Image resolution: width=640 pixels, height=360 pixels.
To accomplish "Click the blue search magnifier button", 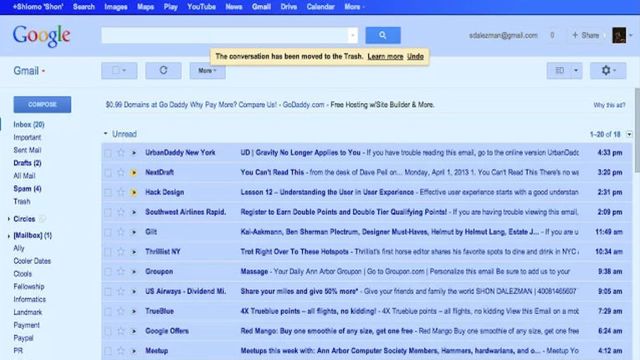I will [x=382, y=35].
